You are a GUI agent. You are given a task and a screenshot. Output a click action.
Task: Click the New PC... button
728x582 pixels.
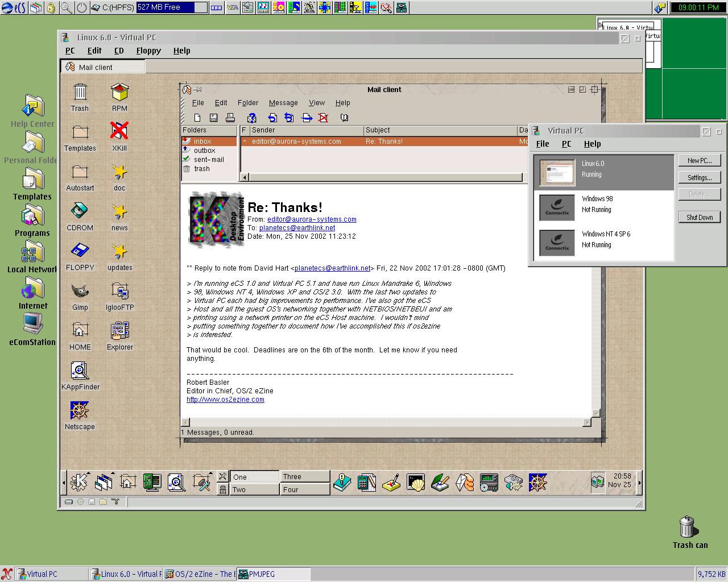[700, 160]
